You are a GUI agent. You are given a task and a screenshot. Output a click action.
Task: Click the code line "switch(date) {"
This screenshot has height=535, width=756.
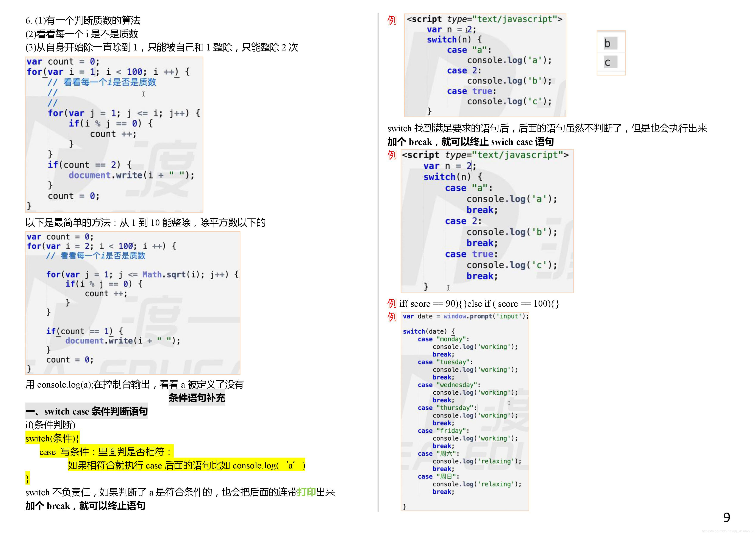429,332
